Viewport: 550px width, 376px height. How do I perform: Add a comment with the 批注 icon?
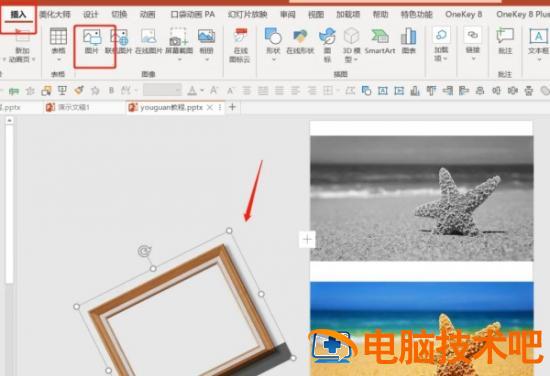(505, 36)
